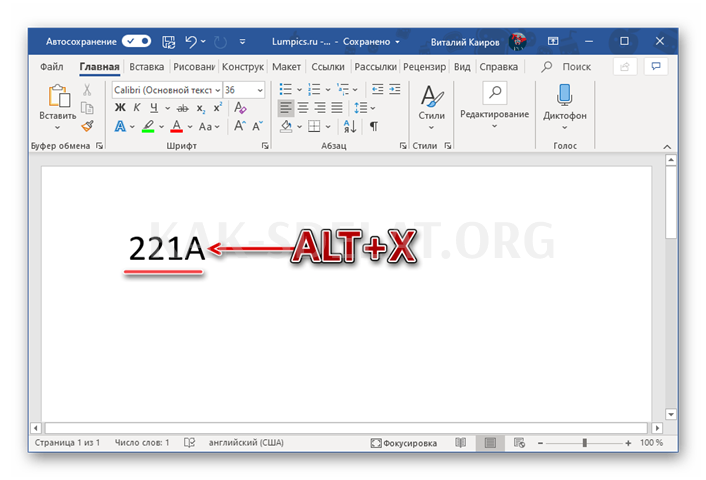706x480 pixels.
Task: Justify text alignment
Action: (x=337, y=108)
